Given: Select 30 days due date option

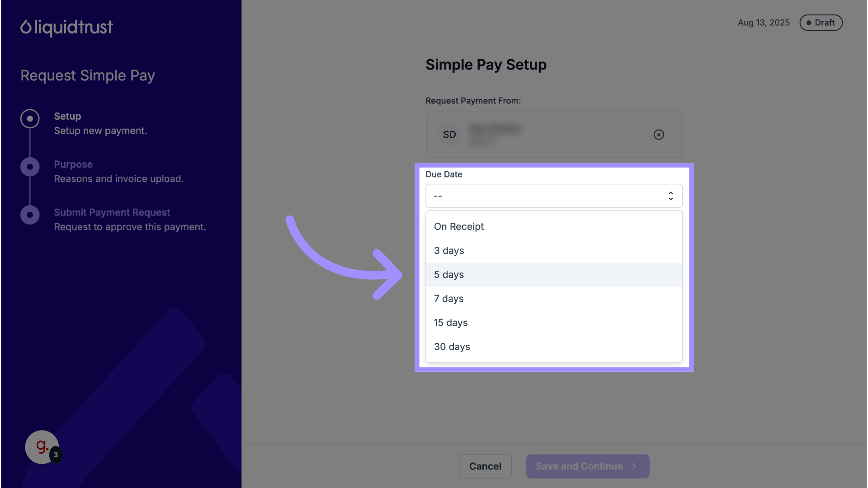Looking at the screenshot, I should click(452, 347).
